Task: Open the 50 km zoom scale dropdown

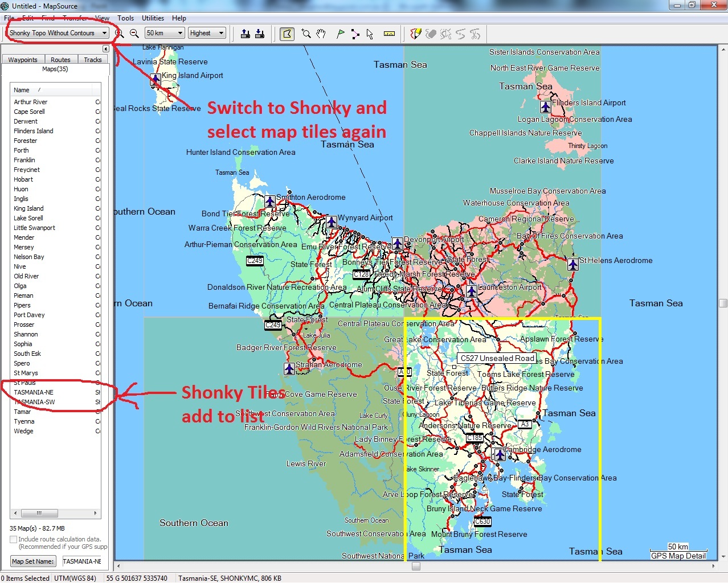Action: 165,33
